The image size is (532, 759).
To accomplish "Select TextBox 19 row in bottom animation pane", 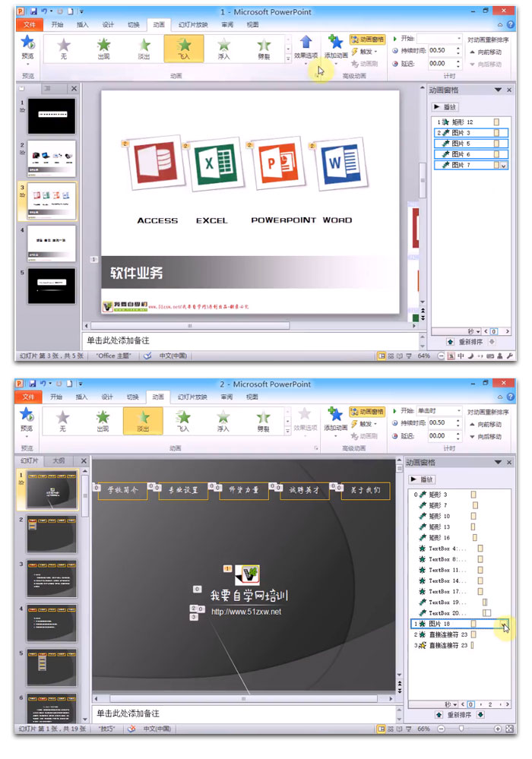I will pyautogui.click(x=460, y=602).
